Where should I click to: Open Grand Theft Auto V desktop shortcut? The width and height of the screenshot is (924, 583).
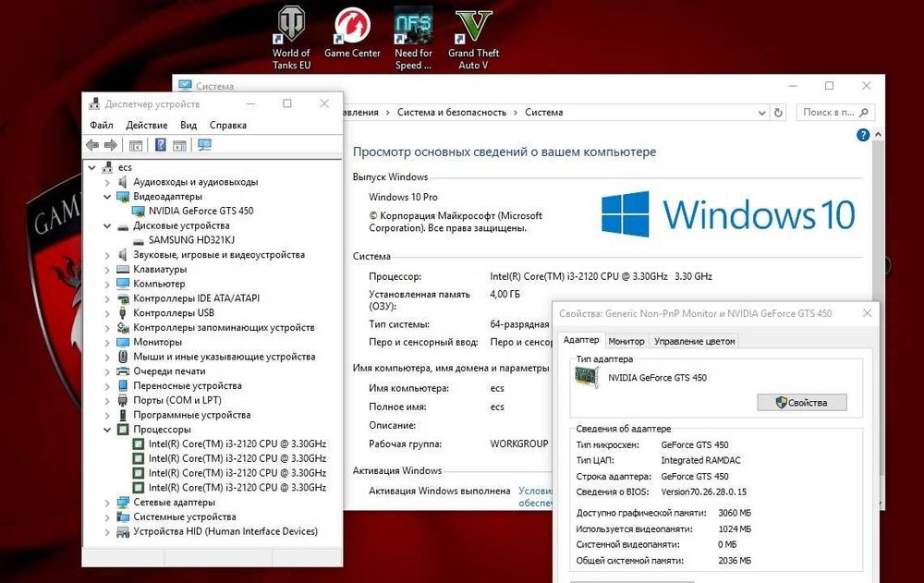pyautogui.click(x=473, y=38)
